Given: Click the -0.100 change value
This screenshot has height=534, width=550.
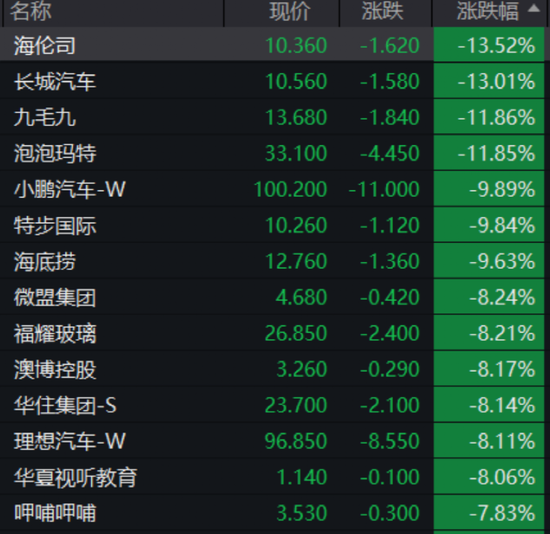Looking at the screenshot, I should click(x=390, y=477).
